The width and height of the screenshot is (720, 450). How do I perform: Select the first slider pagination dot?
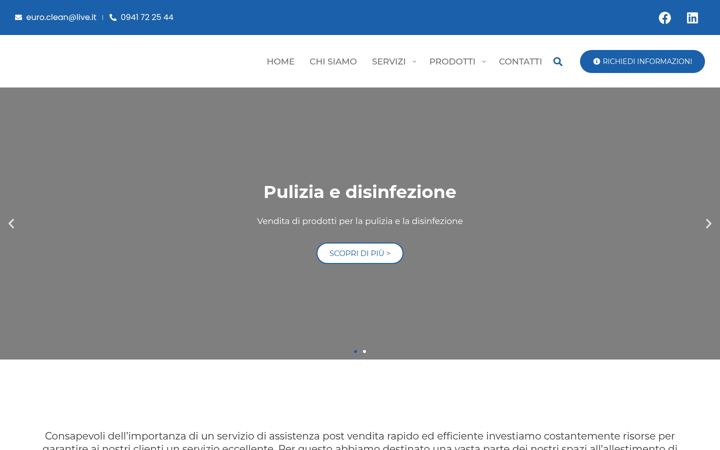355,351
